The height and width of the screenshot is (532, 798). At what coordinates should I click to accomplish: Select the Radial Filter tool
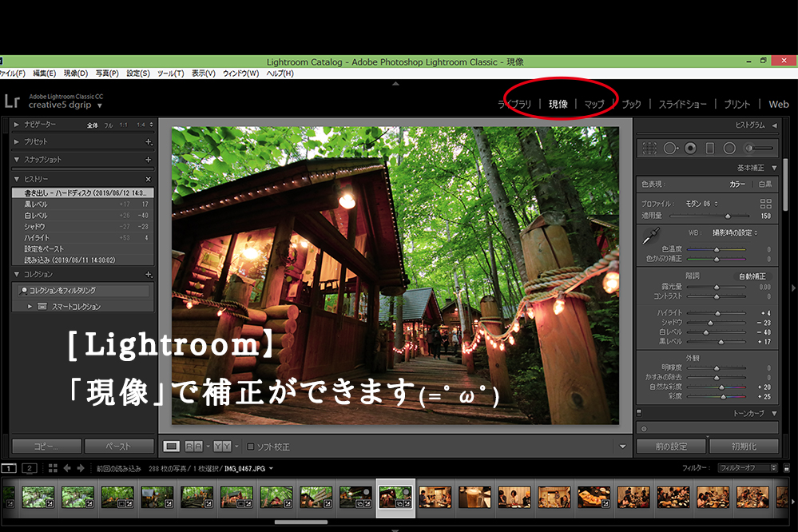730,148
